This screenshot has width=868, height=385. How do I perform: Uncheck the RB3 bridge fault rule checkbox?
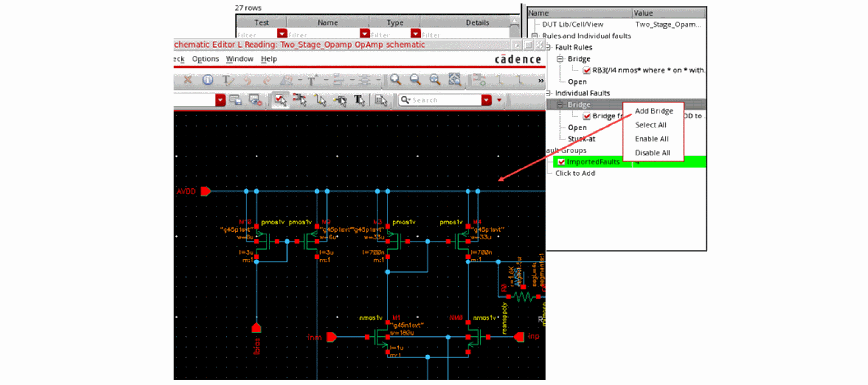(x=587, y=70)
